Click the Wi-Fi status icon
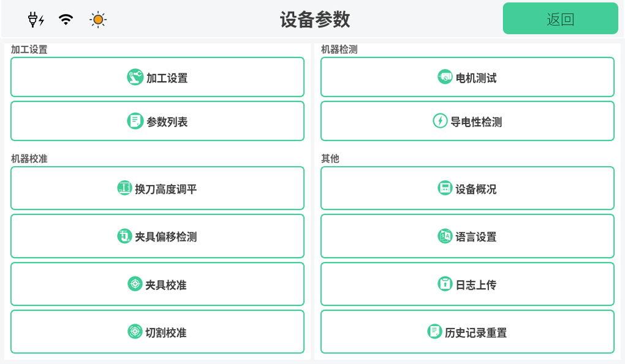This screenshot has width=625, height=364. point(66,20)
